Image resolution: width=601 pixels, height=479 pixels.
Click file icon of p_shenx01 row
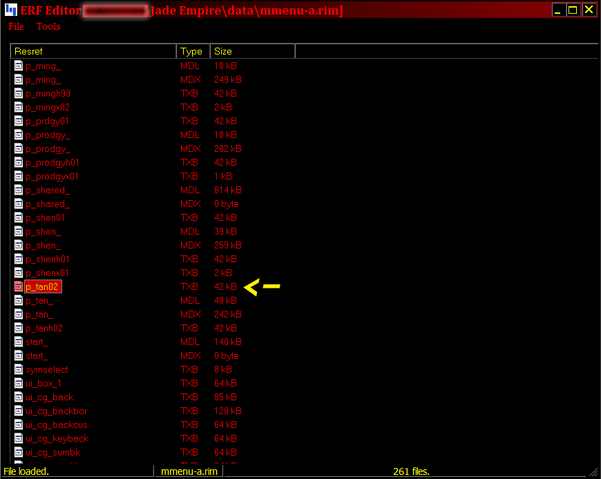click(x=18, y=273)
